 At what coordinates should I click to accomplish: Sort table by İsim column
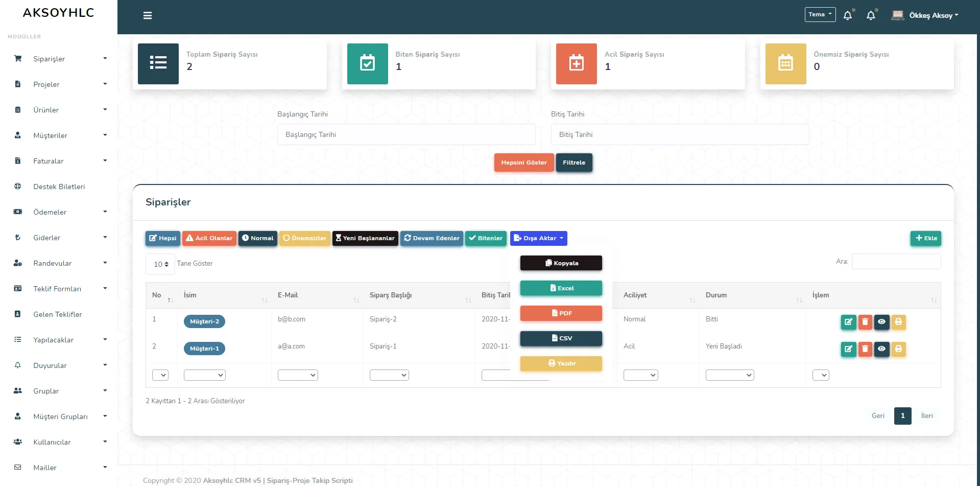pos(225,295)
